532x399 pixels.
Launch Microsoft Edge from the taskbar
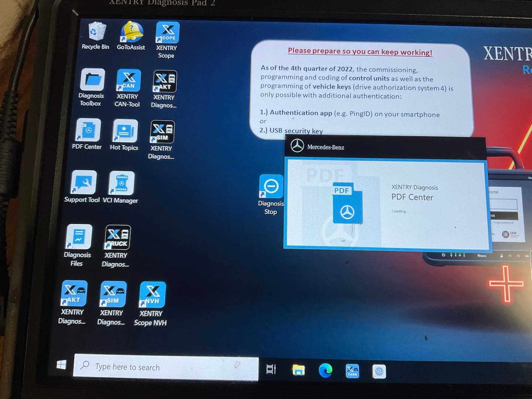(x=325, y=370)
